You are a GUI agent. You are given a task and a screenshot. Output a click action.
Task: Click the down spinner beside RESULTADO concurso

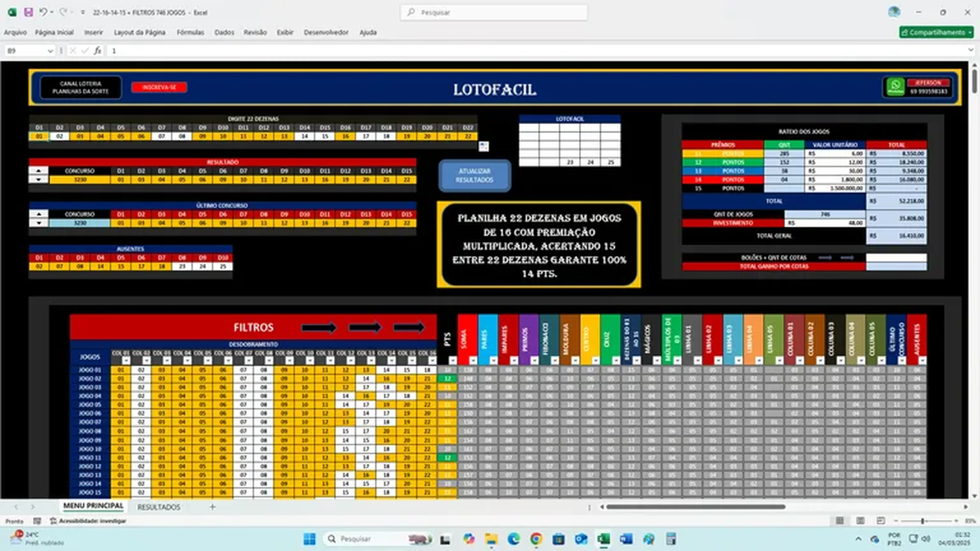coord(39,180)
